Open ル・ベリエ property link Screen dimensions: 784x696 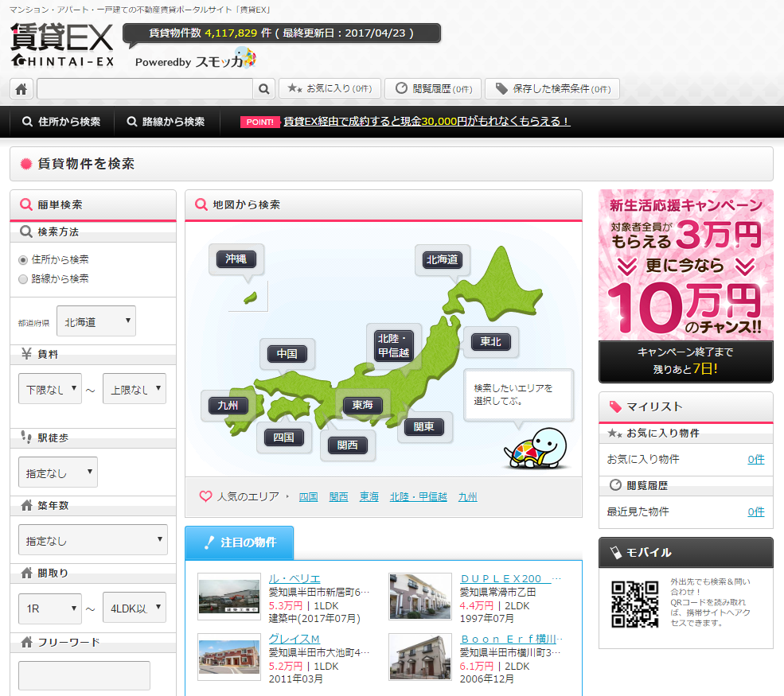pos(294,578)
